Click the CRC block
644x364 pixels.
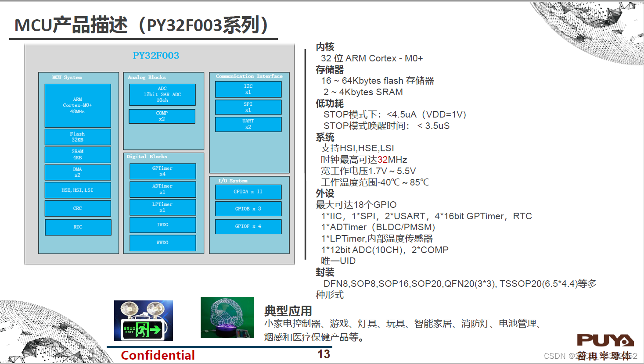coord(78,208)
